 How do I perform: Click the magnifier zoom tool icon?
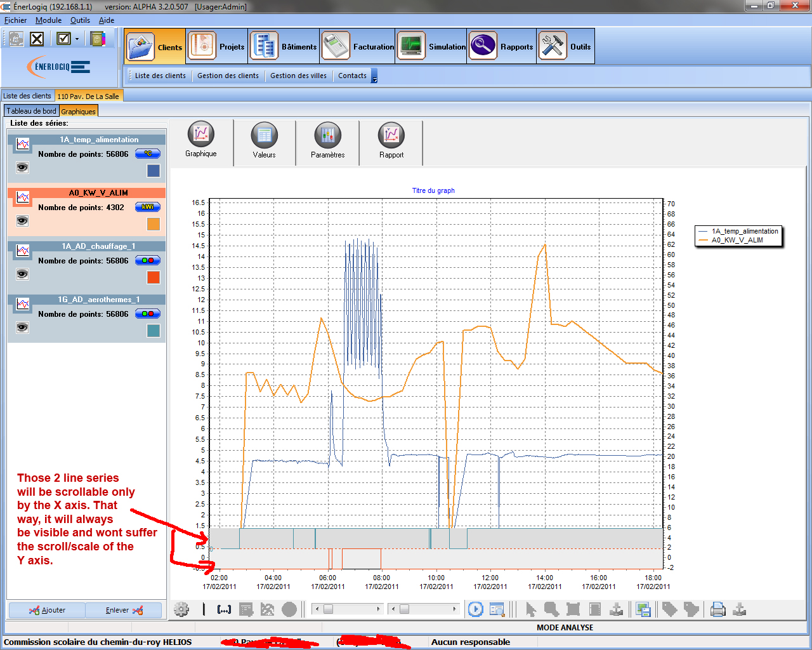click(551, 609)
